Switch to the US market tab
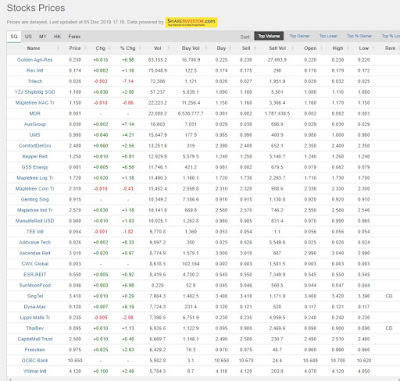This screenshot has width=400, height=381. [28, 36]
